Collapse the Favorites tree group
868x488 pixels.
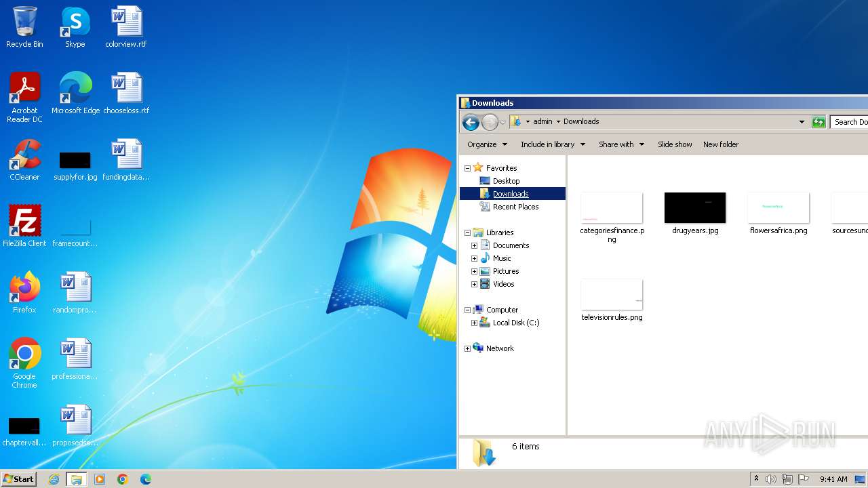(467, 168)
